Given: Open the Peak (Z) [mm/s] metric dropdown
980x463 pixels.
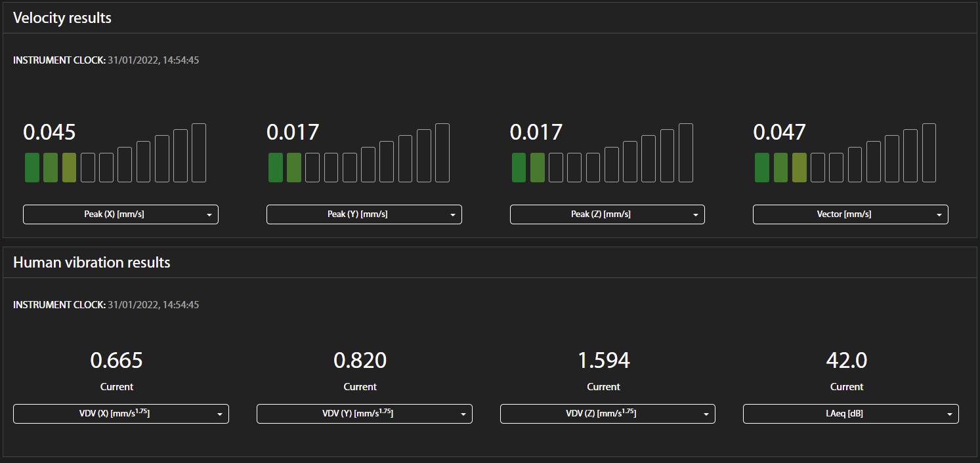Looking at the screenshot, I should coord(607,214).
